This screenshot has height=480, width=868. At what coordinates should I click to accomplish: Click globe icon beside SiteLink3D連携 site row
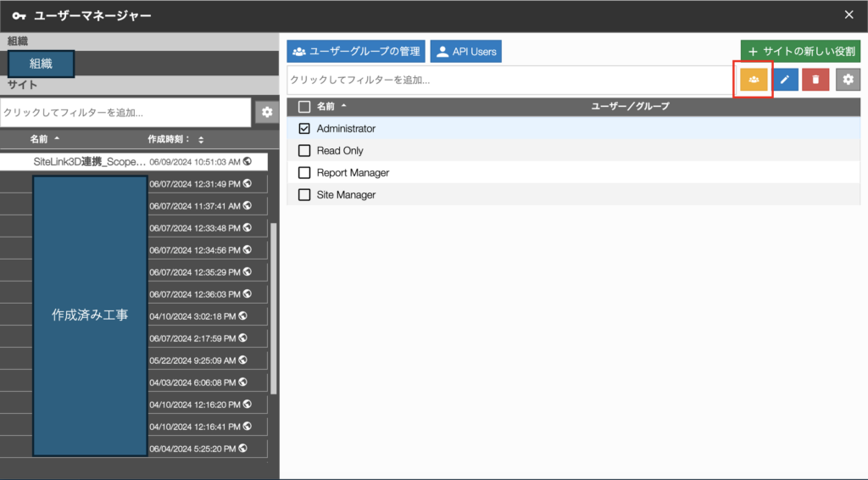pos(247,161)
